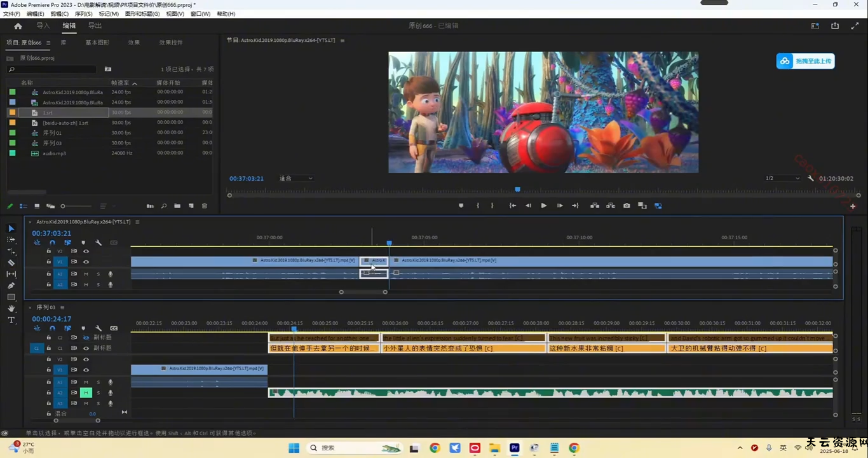Open Premiere Pro from the Windows taskbar
Image resolution: width=868 pixels, height=458 pixels.
pyautogui.click(x=515, y=448)
